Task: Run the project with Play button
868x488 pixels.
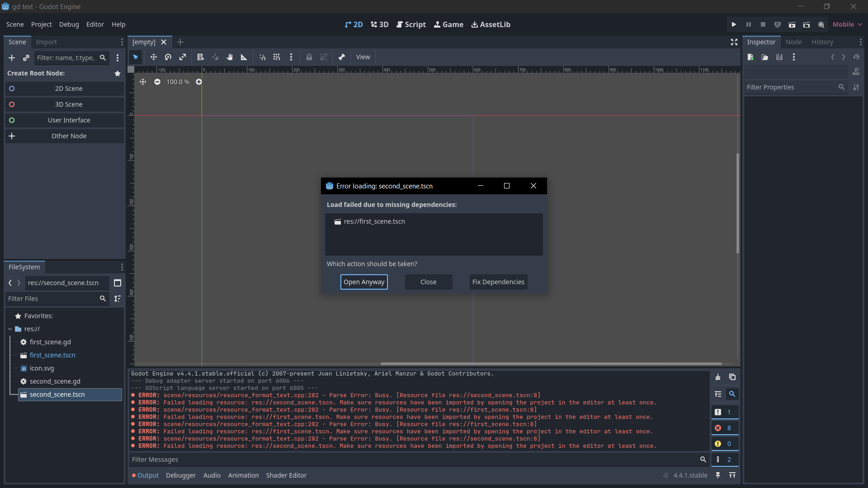Action: coord(734,24)
